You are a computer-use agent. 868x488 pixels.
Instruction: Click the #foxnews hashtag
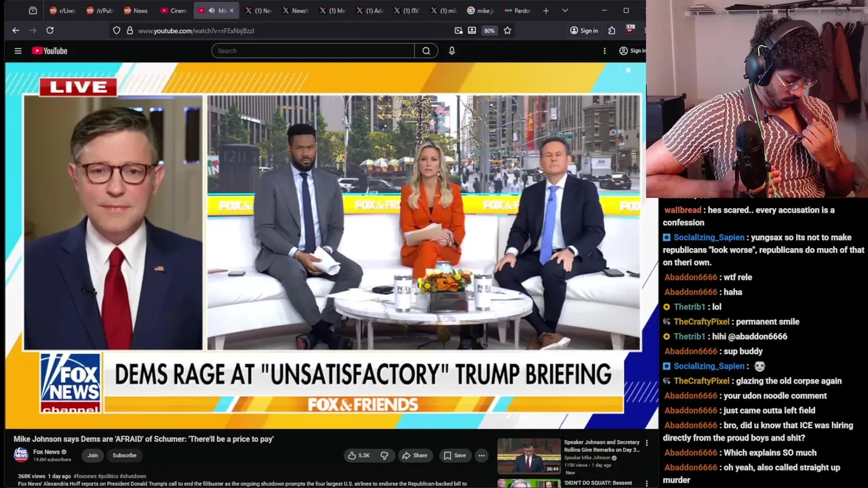(85, 476)
